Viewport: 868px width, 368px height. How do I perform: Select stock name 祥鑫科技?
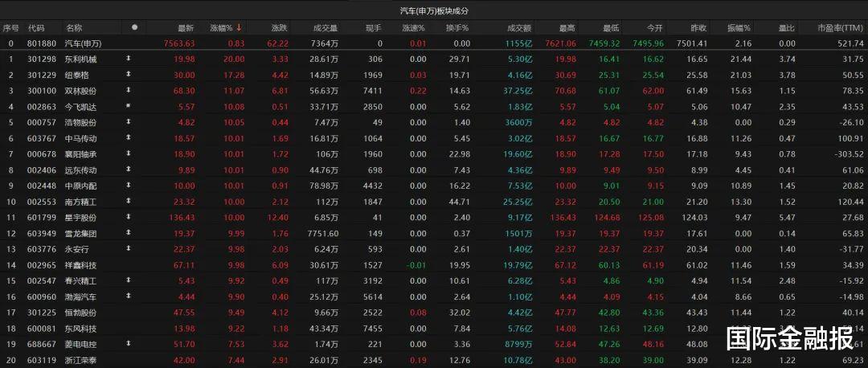(81, 265)
